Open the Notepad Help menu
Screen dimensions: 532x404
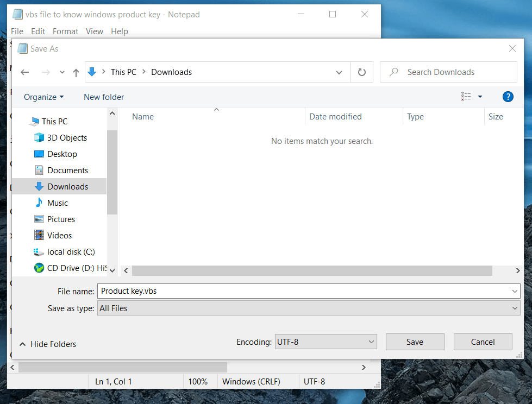120,31
